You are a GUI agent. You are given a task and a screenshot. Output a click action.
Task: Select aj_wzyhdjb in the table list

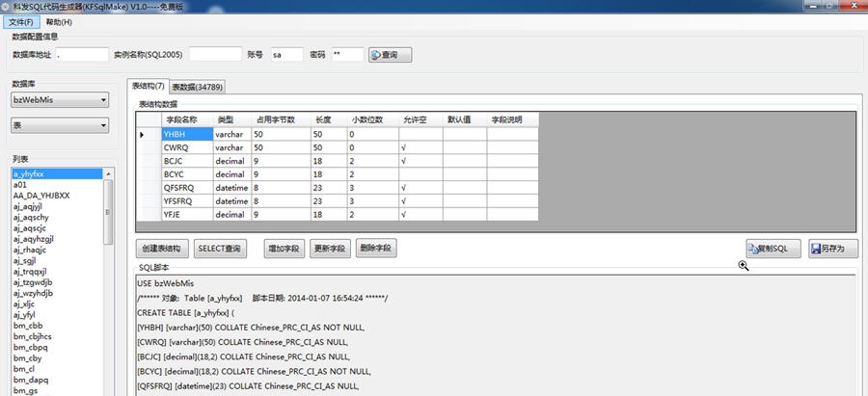tap(57, 293)
